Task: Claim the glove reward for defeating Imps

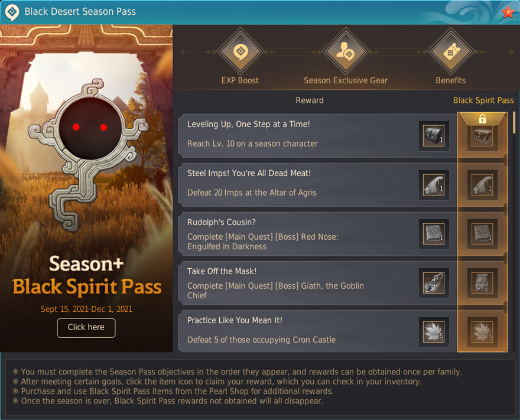Action: 434,185
